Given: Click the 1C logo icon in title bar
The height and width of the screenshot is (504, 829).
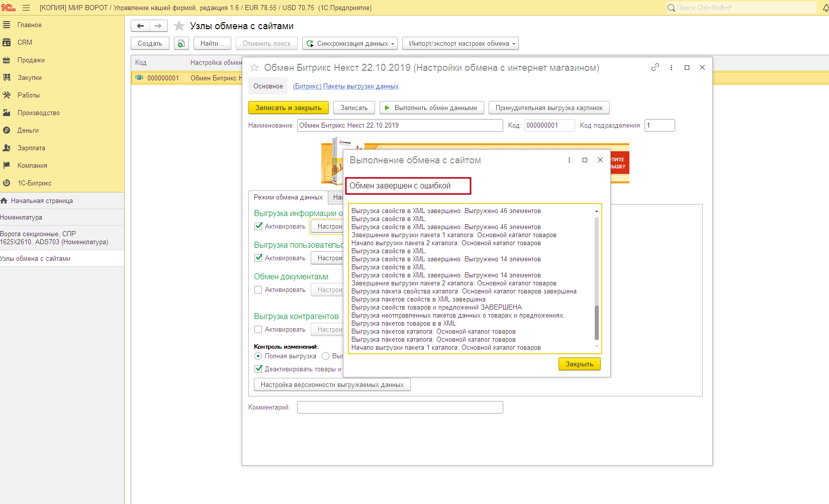Looking at the screenshot, I should (8, 8).
